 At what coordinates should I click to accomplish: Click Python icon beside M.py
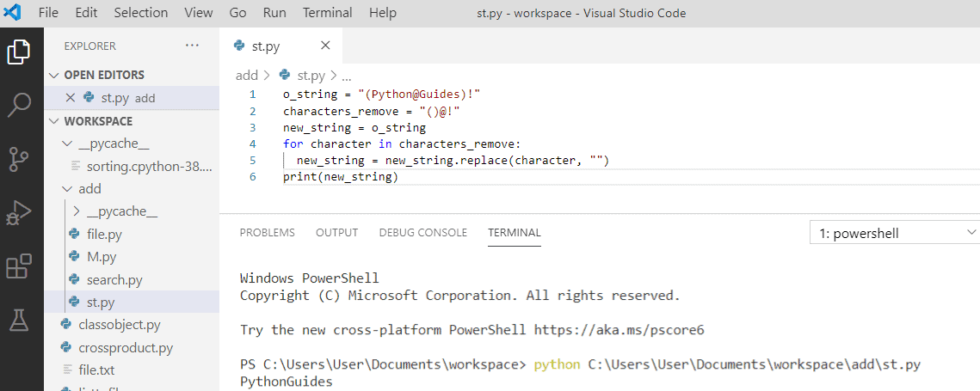(74, 257)
